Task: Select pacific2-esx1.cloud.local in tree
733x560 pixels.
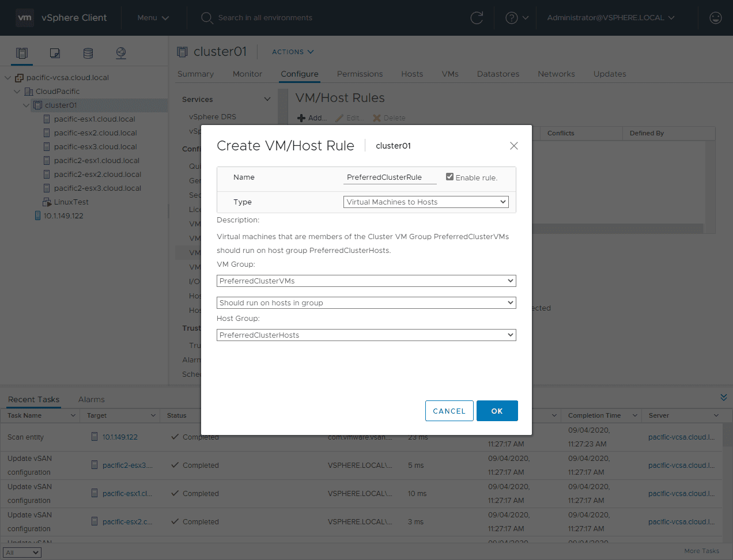Action: [97, 161]
